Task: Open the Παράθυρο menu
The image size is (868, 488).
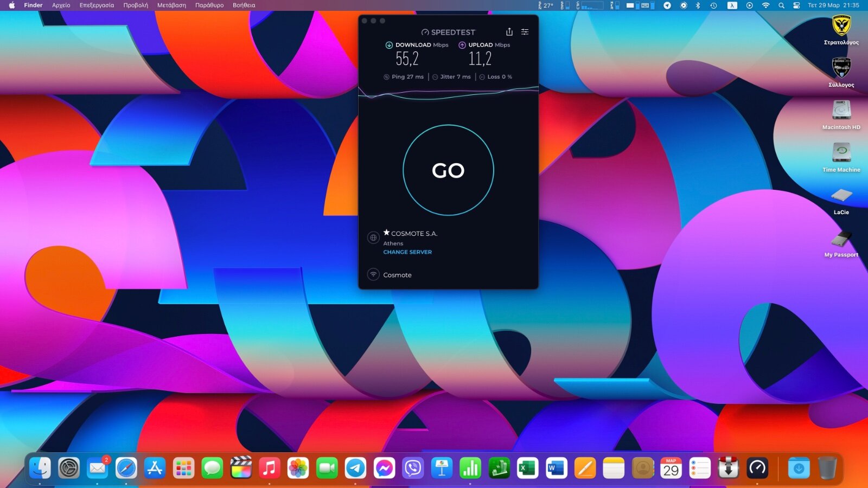Action: [209, 5]
